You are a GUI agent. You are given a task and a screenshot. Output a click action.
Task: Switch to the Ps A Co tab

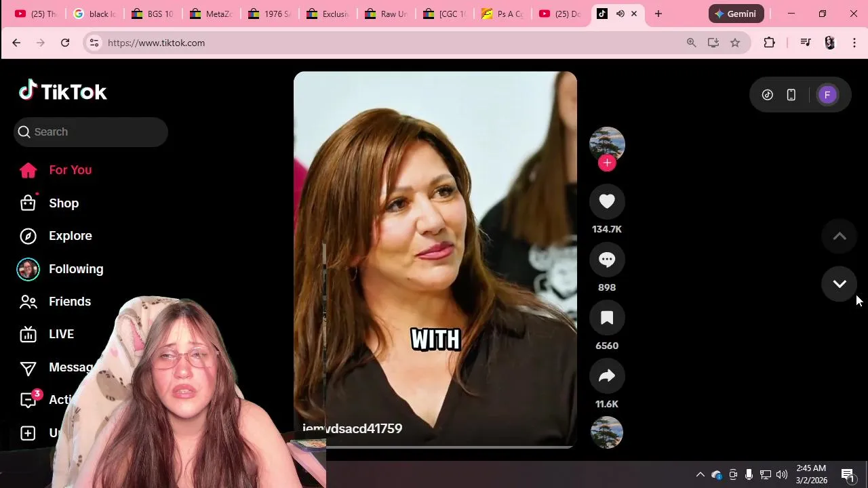pos(503,14)
